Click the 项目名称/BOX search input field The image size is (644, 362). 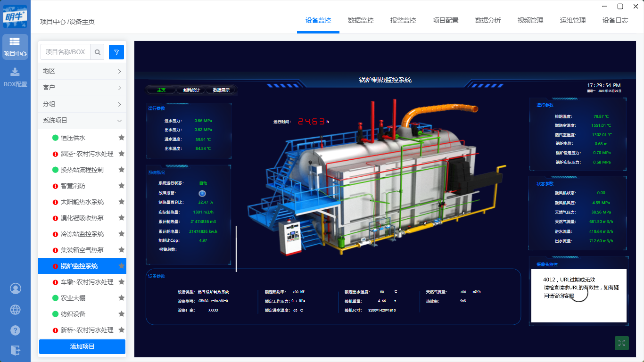[x=66, y=52]
